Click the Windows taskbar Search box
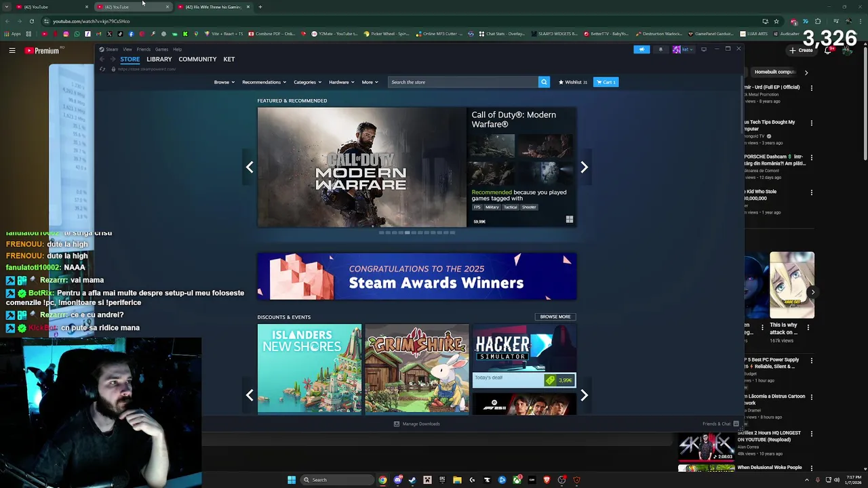868x488 pixels. coord(336,480)
